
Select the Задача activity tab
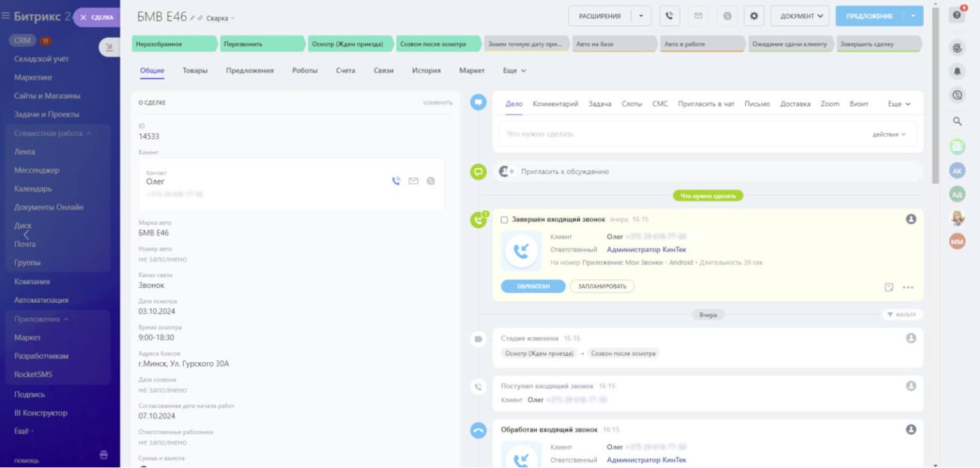(600, 104)
